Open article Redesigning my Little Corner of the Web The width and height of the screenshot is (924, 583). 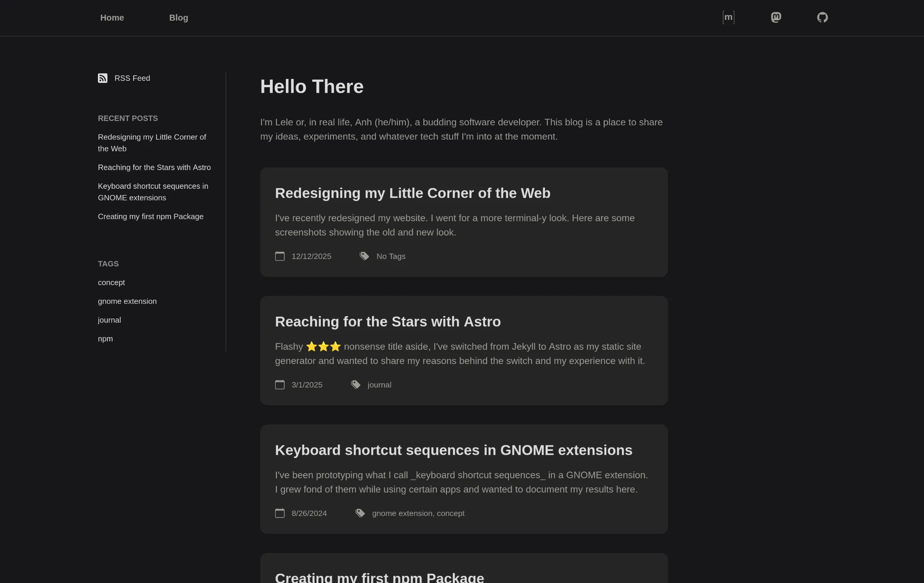pos(412,193)
